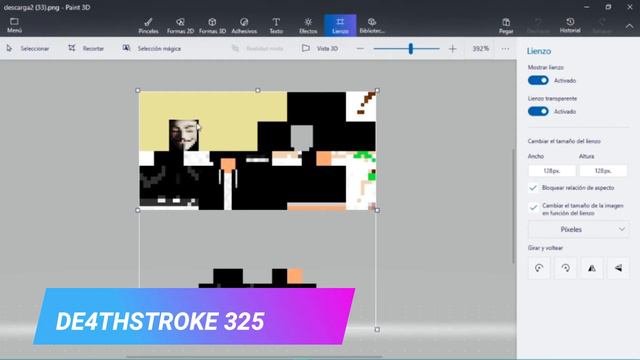
Task: Click the masked face on the skin
Action: [184, 135]
